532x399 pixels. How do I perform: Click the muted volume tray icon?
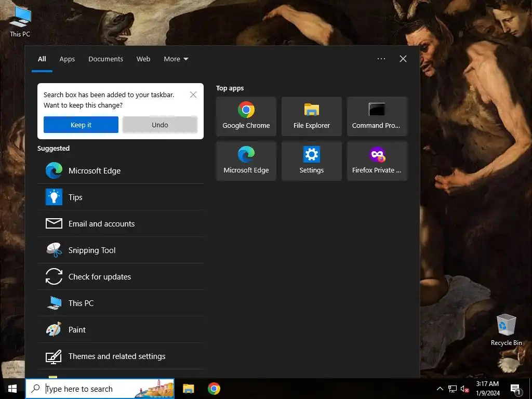[x=464, y=389]
